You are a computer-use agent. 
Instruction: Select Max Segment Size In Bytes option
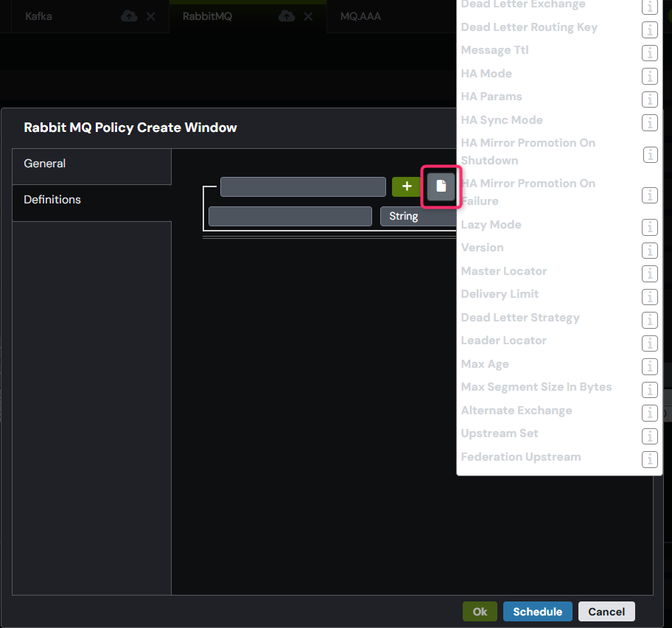point(536,387)
